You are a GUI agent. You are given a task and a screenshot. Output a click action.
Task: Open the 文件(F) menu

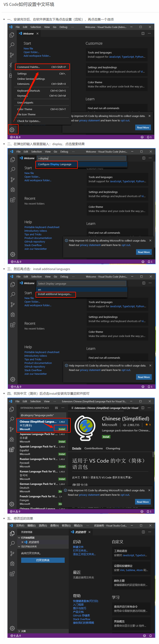(20, 525)
